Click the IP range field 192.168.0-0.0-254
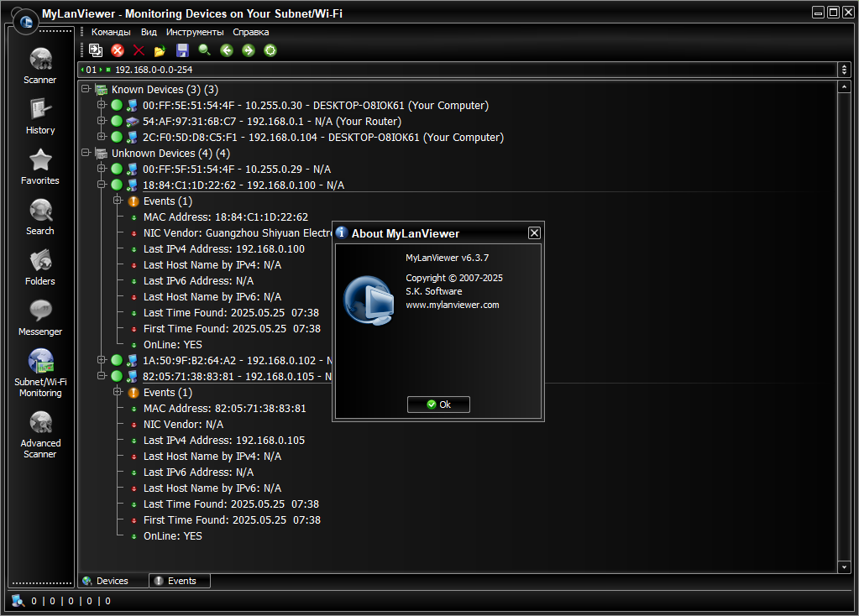Image resolution: width=859 pixels, height=616 pixels. [x=458, y=70]
